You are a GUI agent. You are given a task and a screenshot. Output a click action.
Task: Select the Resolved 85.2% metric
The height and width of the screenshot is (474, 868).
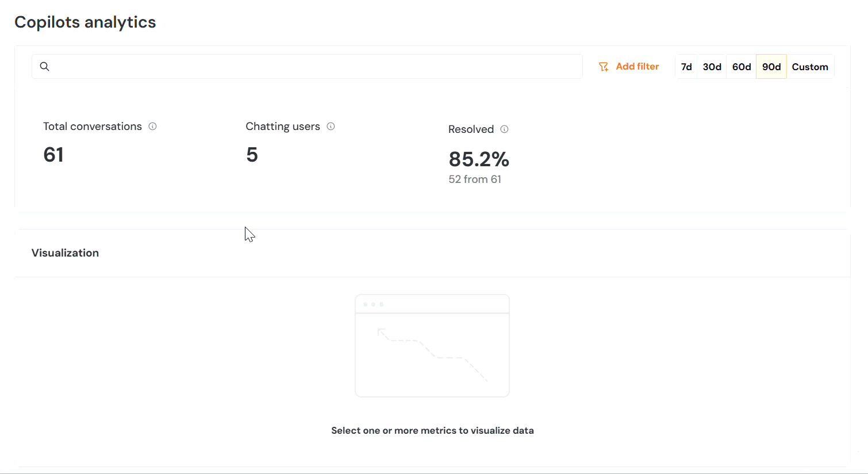coord(479,159)
